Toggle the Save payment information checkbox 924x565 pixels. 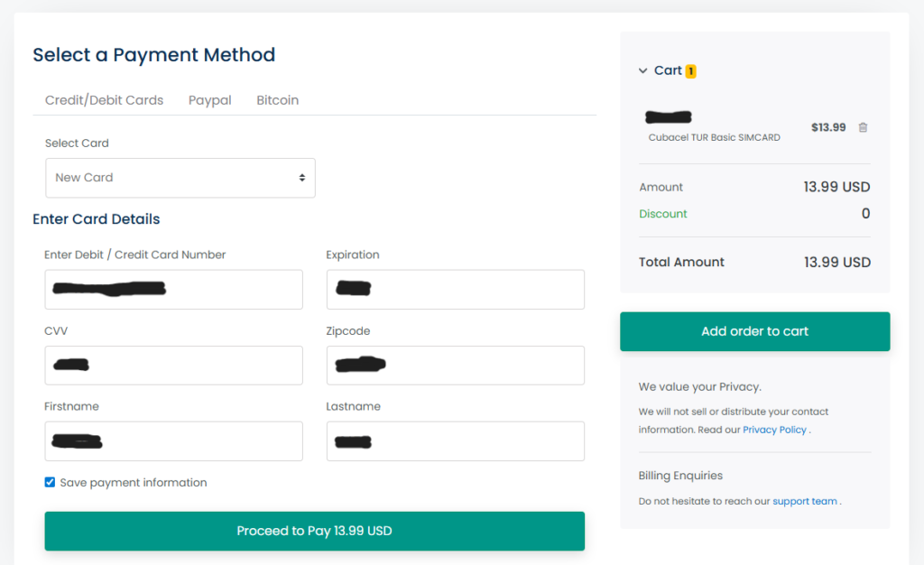click(x=50, y=482)
